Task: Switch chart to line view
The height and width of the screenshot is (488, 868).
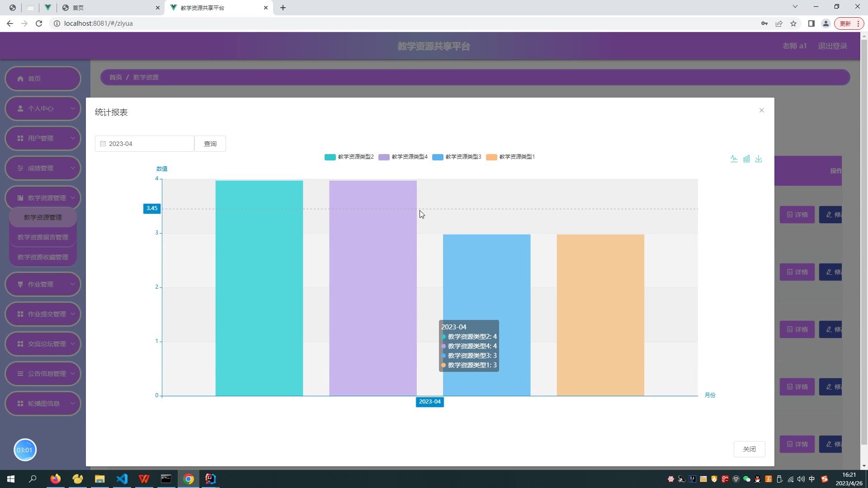Action: 734,159
